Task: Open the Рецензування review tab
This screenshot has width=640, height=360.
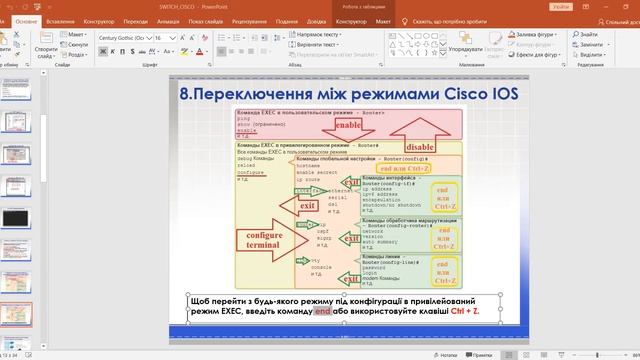Action: pyautogui.click(x=249, y=22)
